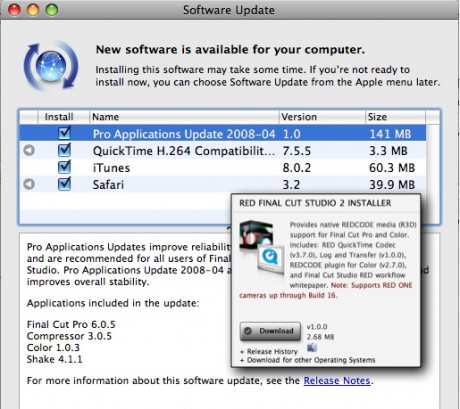Click 'Color 1.0.3' text in description

(53, 348)
